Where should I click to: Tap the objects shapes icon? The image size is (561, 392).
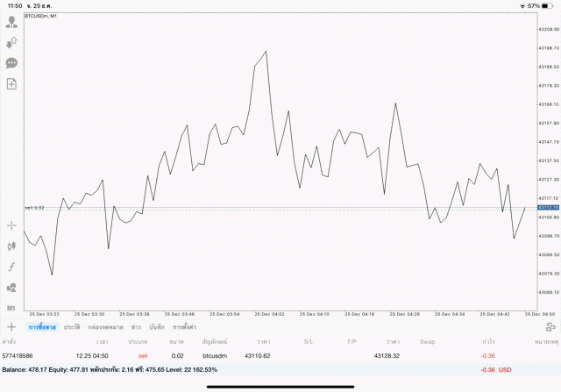pyautogui.click(x=11, y=288)
